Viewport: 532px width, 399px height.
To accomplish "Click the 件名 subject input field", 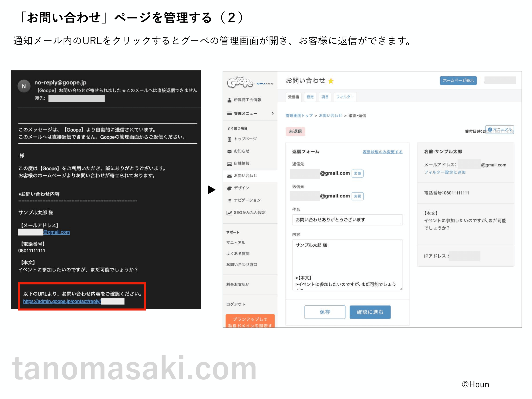I will [347, 220].
